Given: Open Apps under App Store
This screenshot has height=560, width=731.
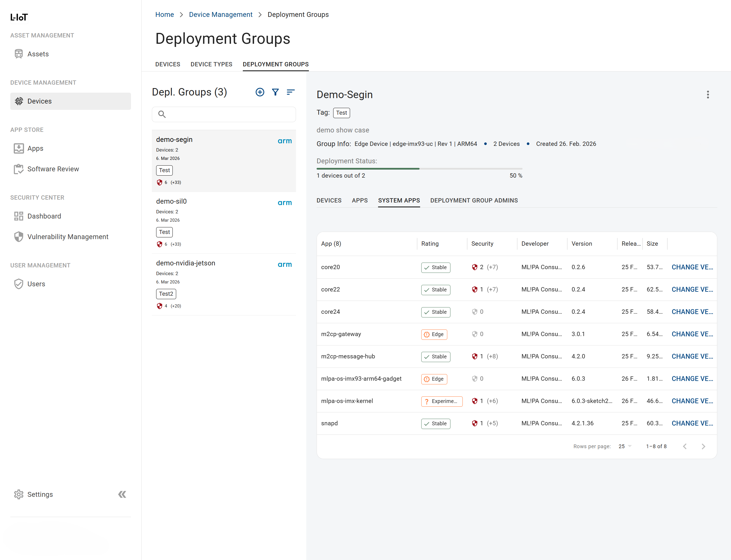Looking at the screenshot, I should point(35,148).
